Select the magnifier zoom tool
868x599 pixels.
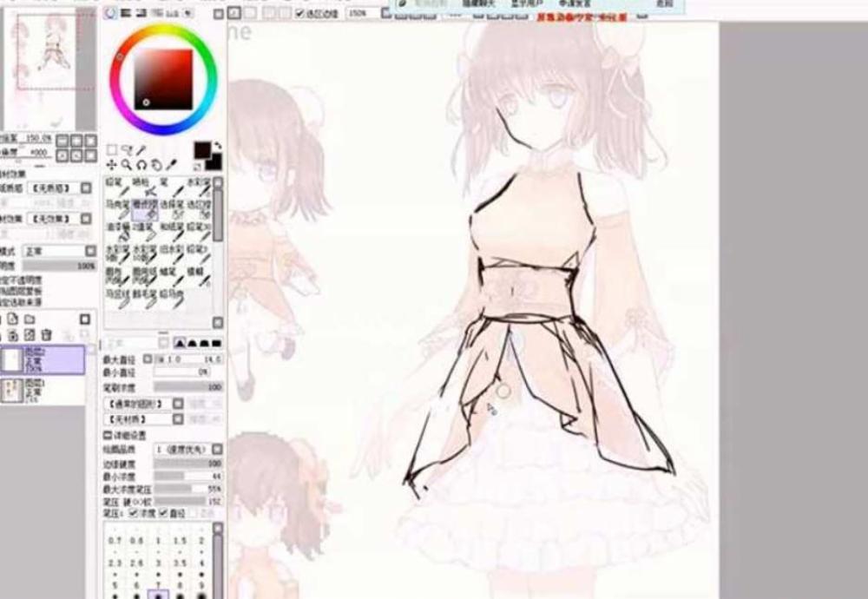(x=126, y=164)
